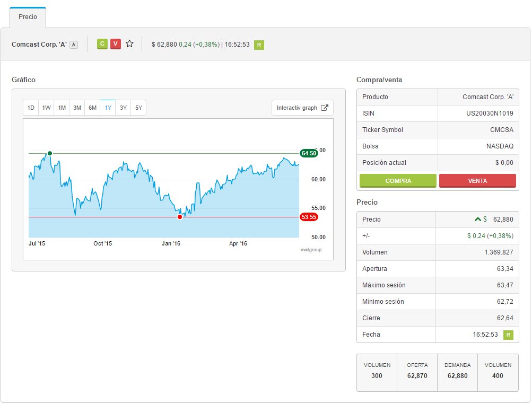
Task: Switch chart to 5Y range
Action: (138, 108)
